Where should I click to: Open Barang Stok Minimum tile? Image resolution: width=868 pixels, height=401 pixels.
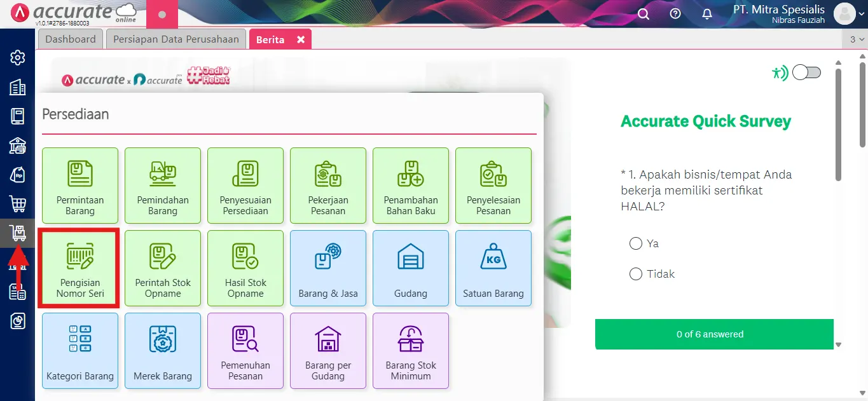pos(411,351)
